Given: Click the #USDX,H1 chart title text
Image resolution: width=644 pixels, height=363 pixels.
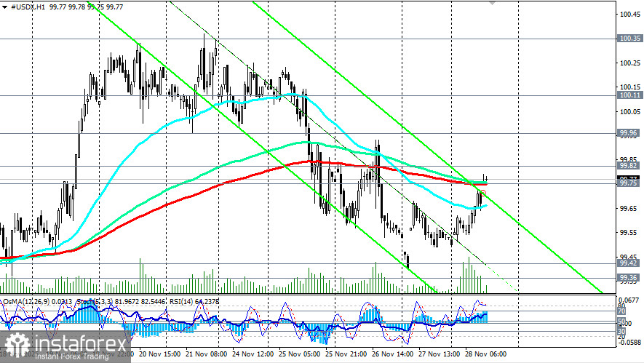Looking at the screenshot, I should pos(28,7).
